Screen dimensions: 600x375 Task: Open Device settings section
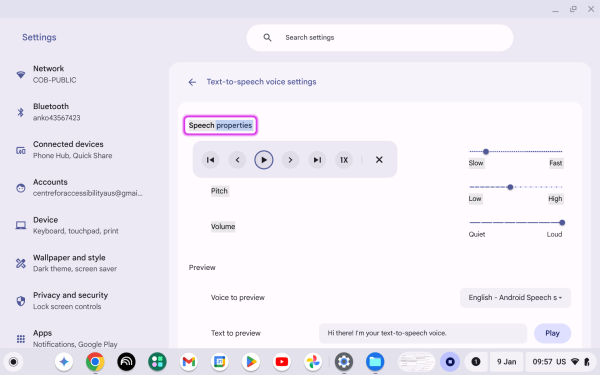point(84,225)
